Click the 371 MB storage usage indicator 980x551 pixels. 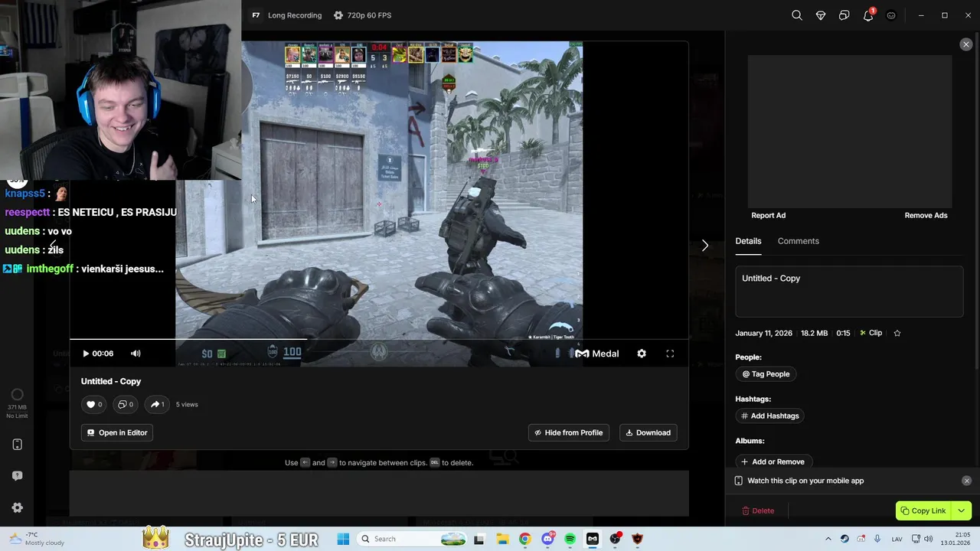coord(17,403)
